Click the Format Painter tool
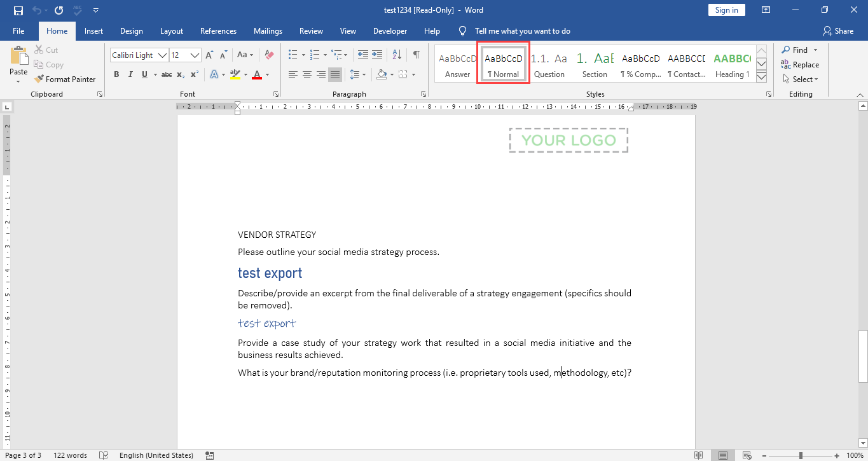Viewport: 868px width, 461px height. pyautogui.click(x=65, y=79)
